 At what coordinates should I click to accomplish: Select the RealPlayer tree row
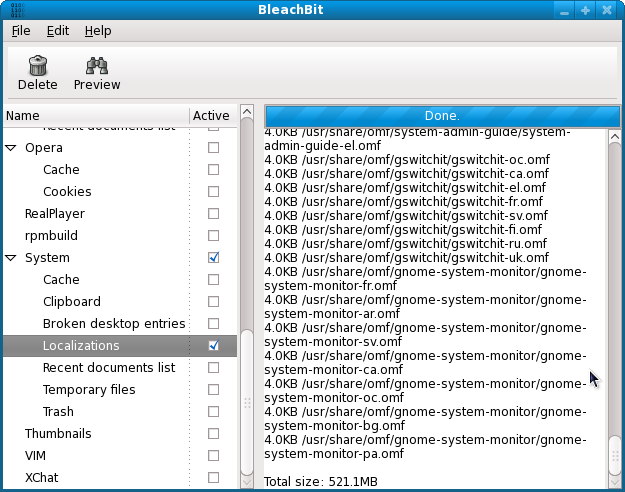pos(120,214)
